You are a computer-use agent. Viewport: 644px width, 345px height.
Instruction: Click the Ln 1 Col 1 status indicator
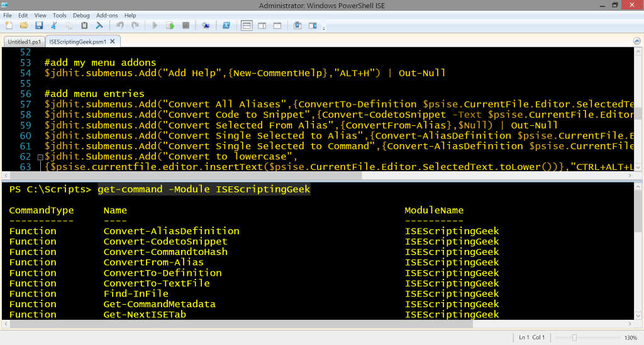click(x=531, y=337)
